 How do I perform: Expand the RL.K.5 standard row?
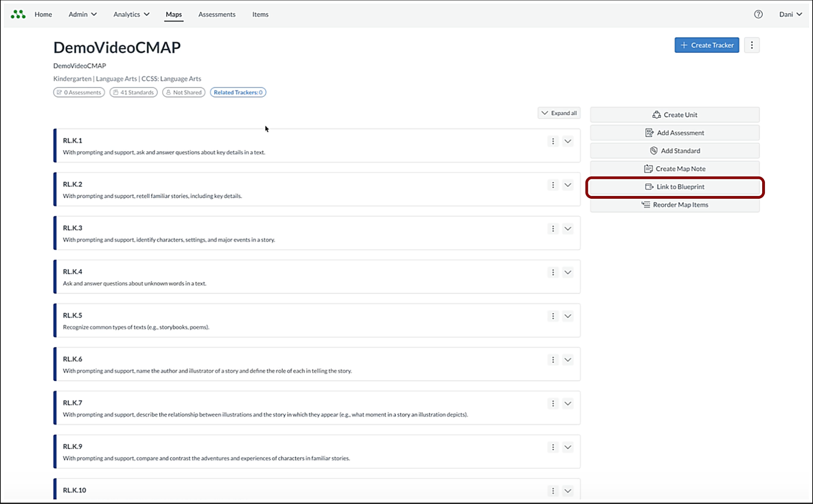pos(568,316)
